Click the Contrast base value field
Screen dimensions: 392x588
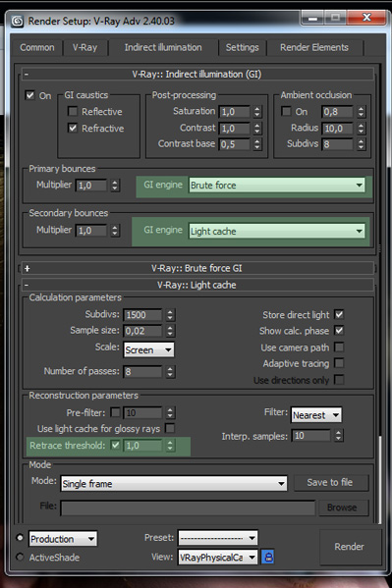(235, 144)
